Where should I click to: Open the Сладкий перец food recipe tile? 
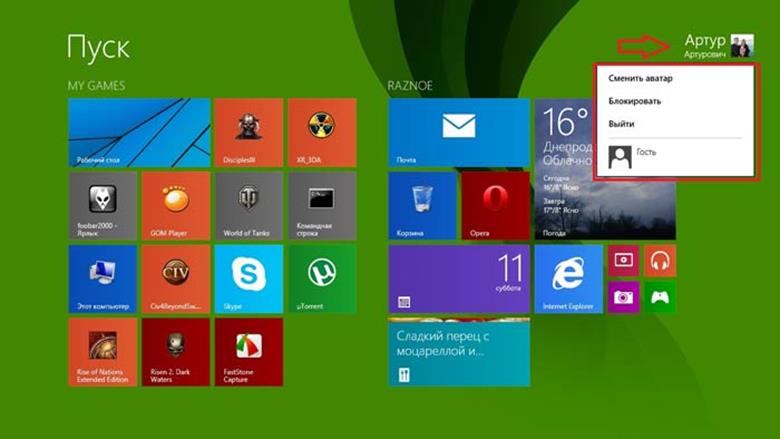[x=459, y=352]
